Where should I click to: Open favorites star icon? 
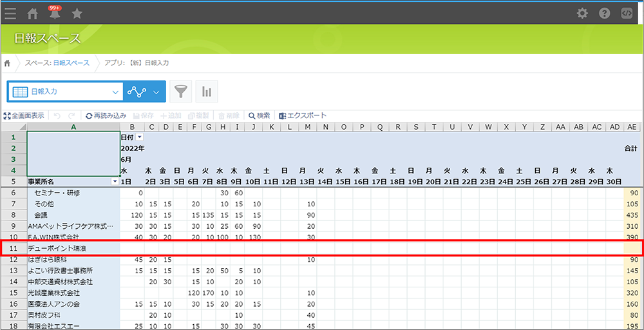point(77,14)
